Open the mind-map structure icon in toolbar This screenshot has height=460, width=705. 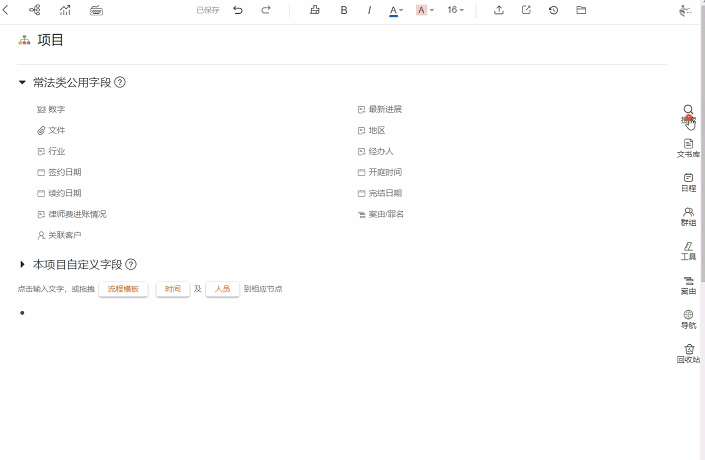(x=35, y=10)
